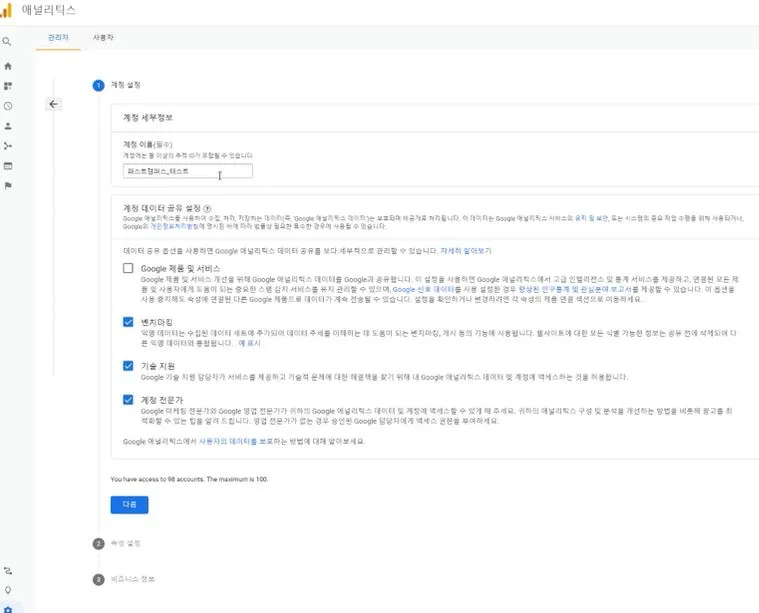Select step 2 속성 설정
The width and height of the screenshot is (759, 613).
click(x=125, y=543)
